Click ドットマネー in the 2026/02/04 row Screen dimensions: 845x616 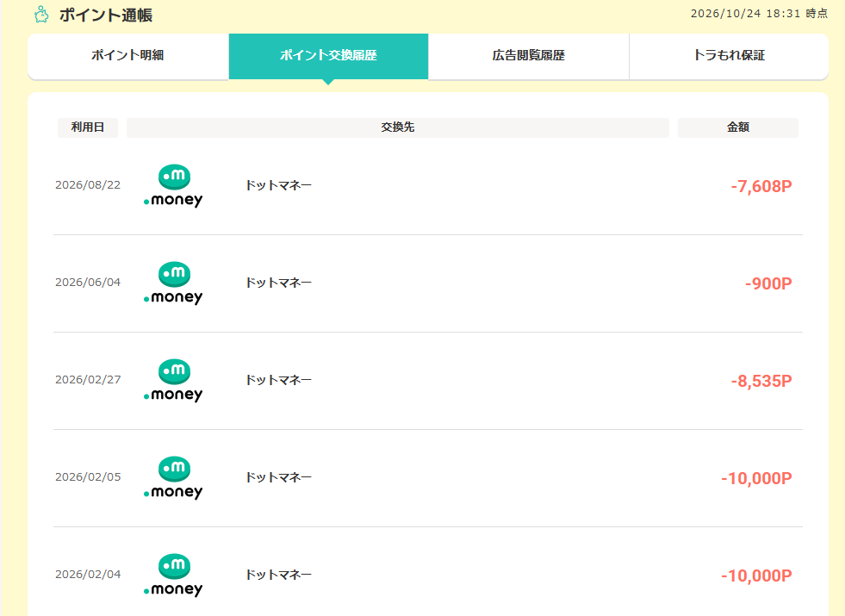tap(278, 576)
